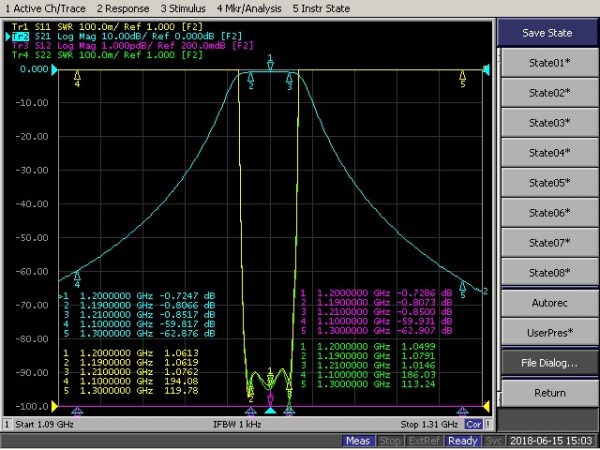Click the Cor correction status indicator
Image resolution: width=600 pixels, height=450 pixels.
(x=474, y=424)
